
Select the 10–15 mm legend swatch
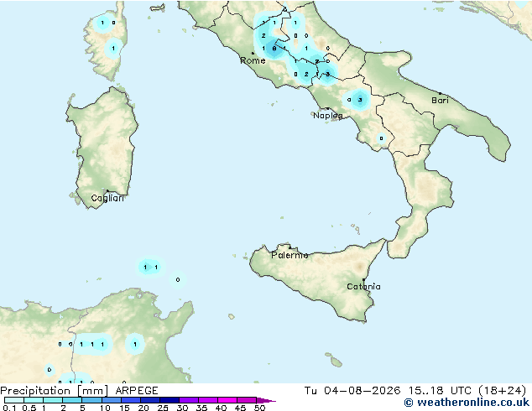(111, 400)
